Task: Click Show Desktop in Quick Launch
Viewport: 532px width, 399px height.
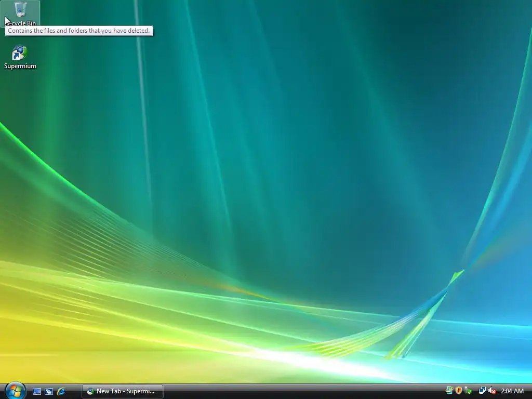Action: click(37, 391)
